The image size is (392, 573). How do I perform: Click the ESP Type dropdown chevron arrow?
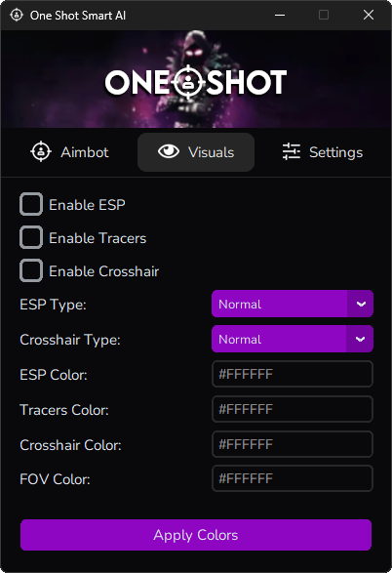pos(361,304)
